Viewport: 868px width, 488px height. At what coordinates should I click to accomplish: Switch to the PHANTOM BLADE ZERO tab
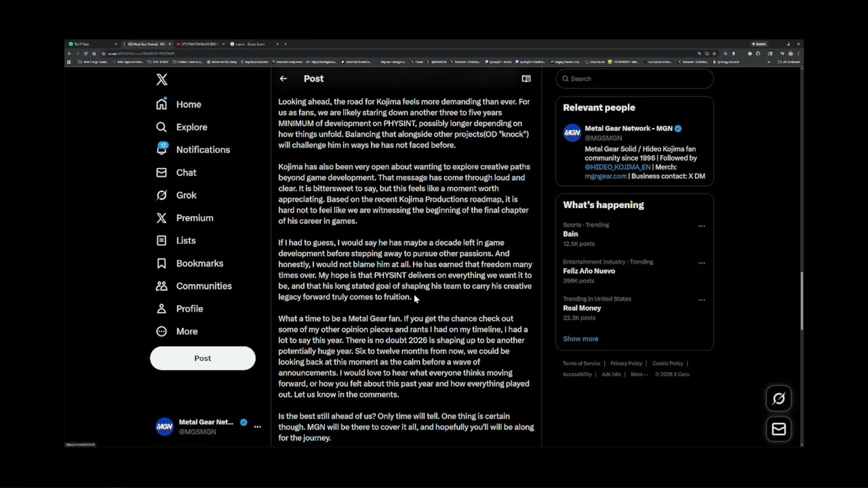click(x=200, y=44)
